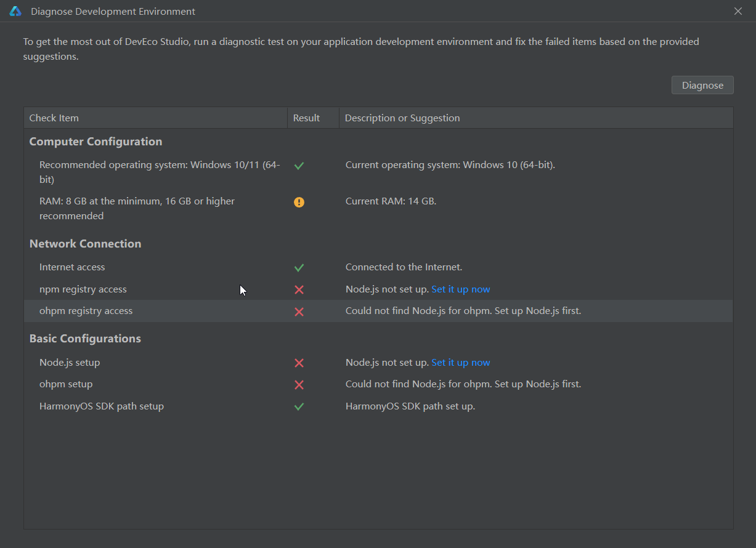This screenshot has height=548, width=756.
Task: Select the Computer Configuration section heading
Action: 96,142
